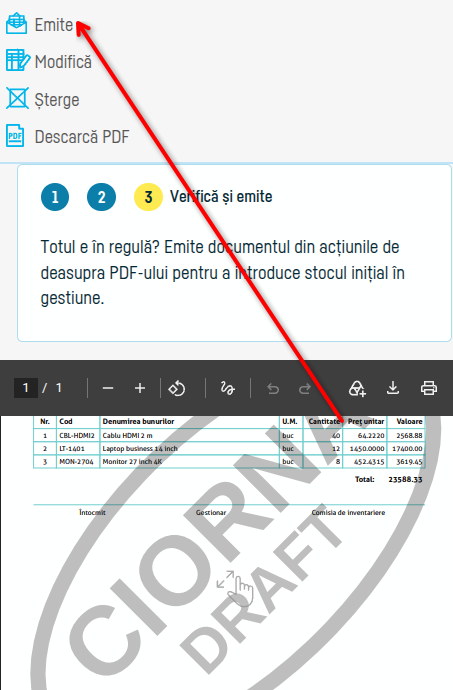Click the 'Cod' column header
This screenshot has height=690, width=453.
click(66, 422)
